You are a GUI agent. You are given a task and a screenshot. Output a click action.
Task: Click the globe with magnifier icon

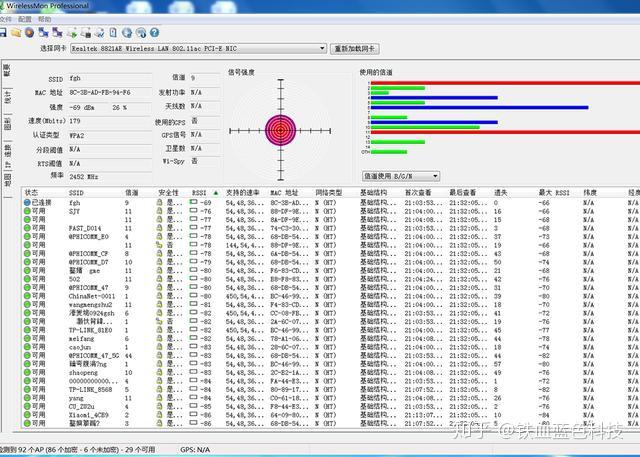point(141,33)
